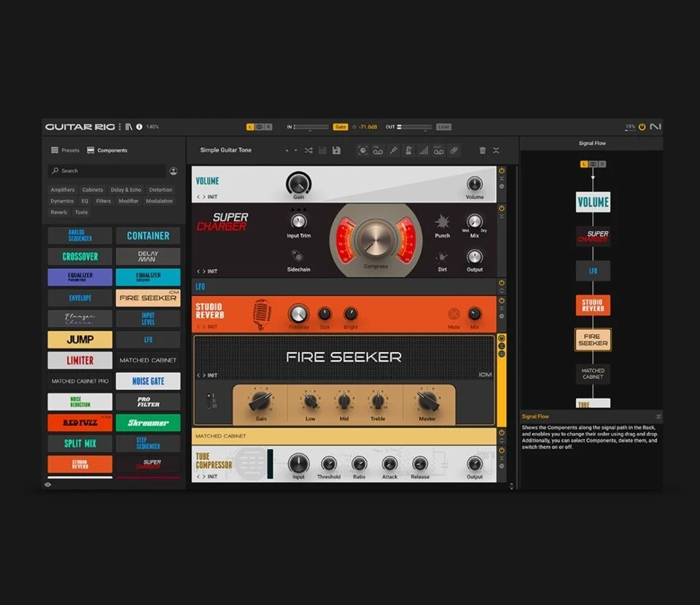Open the metronome tool
Image resolution: width=700 pixels, height=605 pixels.
408,150
